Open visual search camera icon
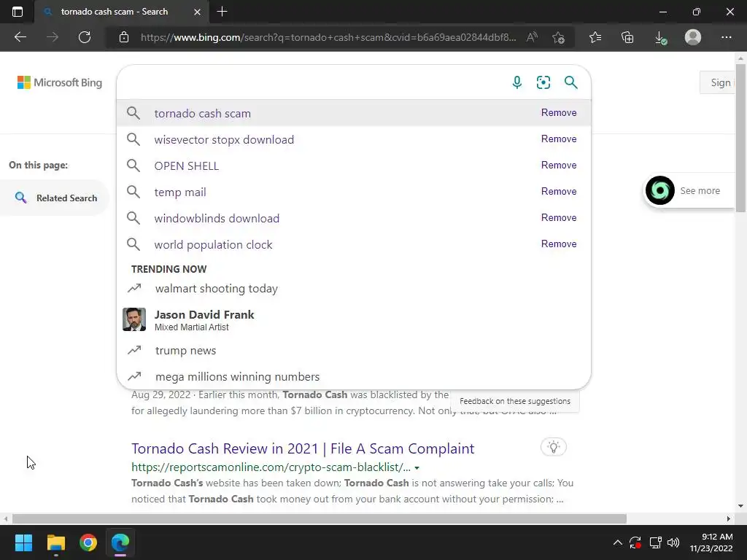747x560 pixels. pos(543,82)
